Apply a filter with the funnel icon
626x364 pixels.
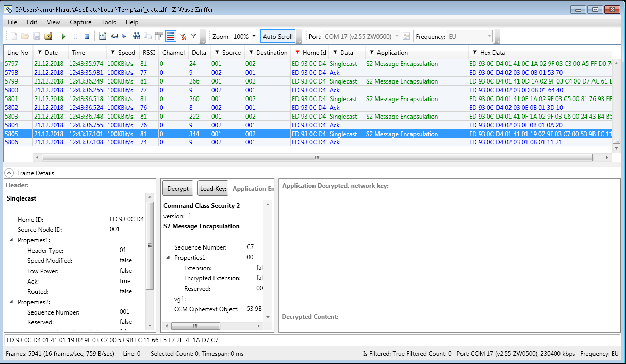(x=193, y=36)
